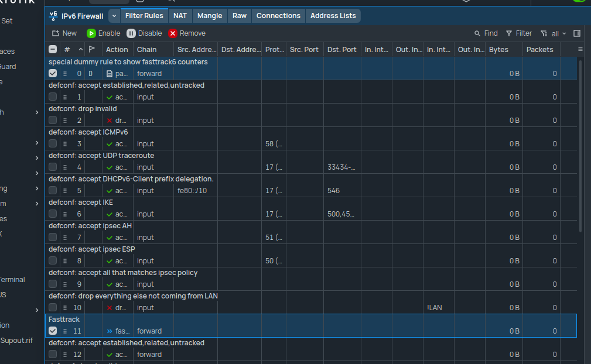Open the dropdown next to IPv6 Firewall
The width and height of the screenshot is (591, 364).
coord(113,16)
